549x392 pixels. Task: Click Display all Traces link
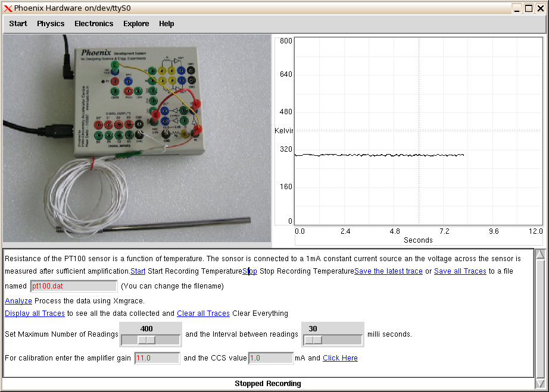(x=35, y=313)
